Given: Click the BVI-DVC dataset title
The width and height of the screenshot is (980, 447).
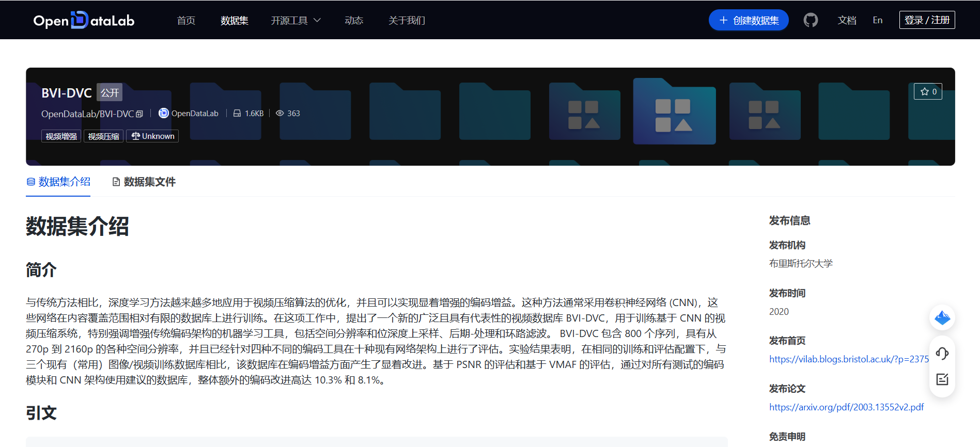Looking at the screenshot, I should [x=67, y=93].
